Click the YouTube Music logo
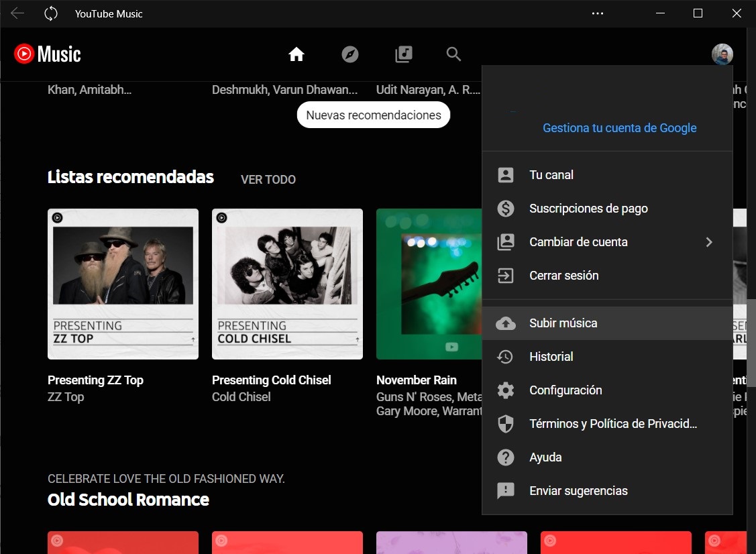 [x=48, y=54]
